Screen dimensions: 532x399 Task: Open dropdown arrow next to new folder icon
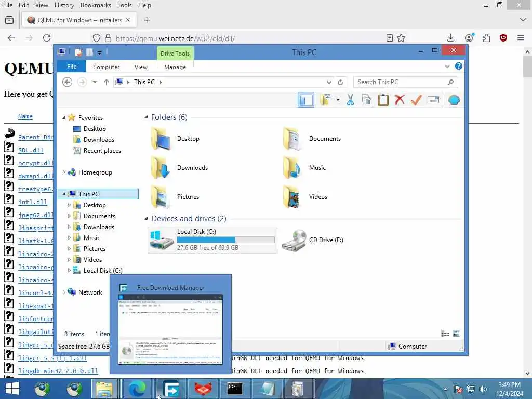(338, 100)
